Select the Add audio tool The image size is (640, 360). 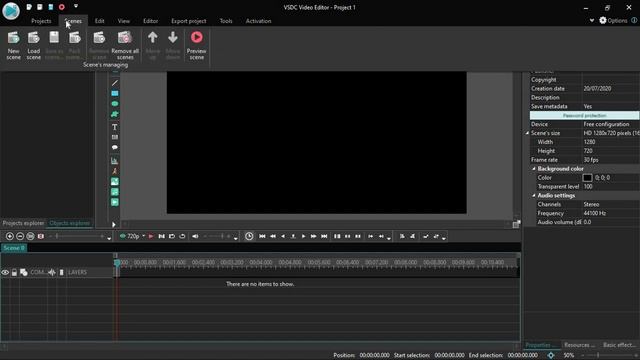pos(115,192)
